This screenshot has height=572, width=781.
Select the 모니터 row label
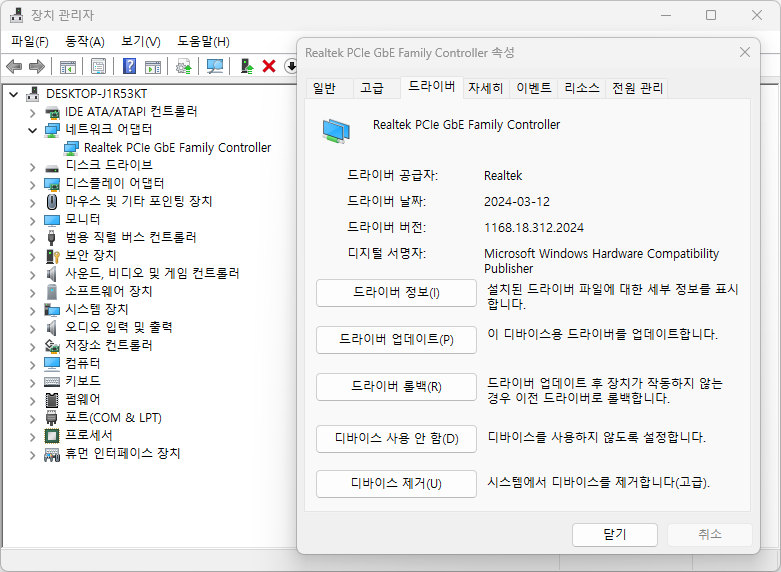coord(83,220)
